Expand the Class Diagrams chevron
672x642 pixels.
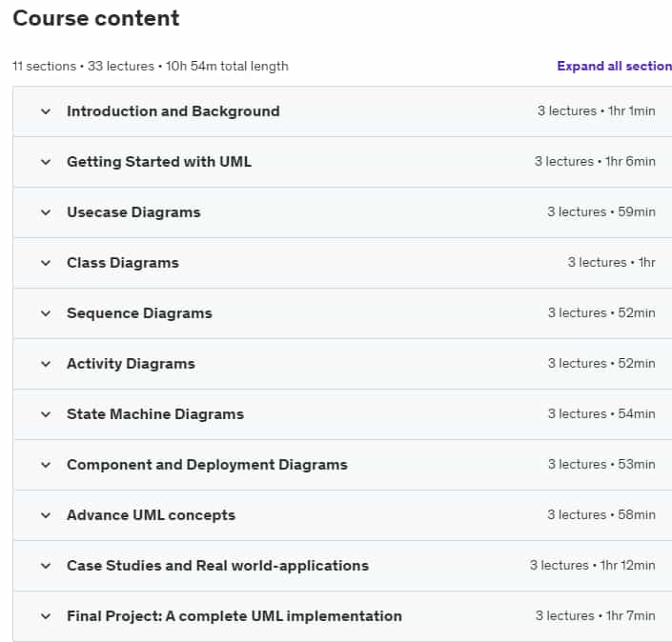46,263
